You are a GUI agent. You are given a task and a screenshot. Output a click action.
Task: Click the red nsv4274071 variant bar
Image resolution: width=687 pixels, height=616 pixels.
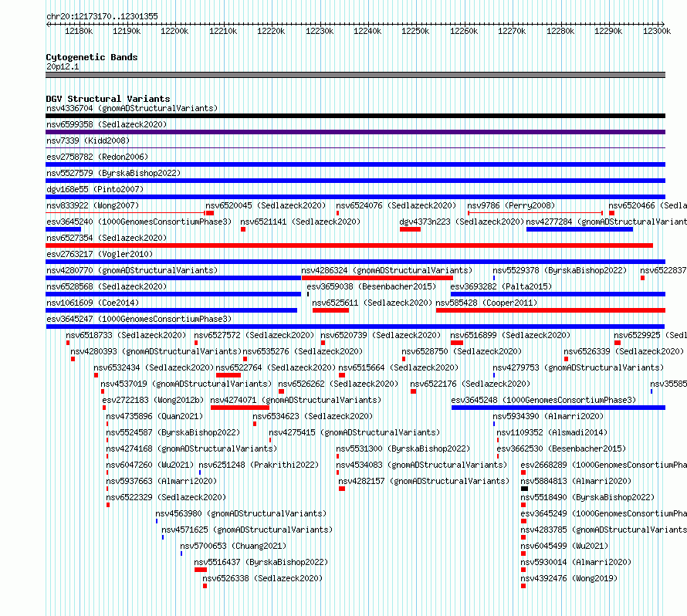point(239,408)
